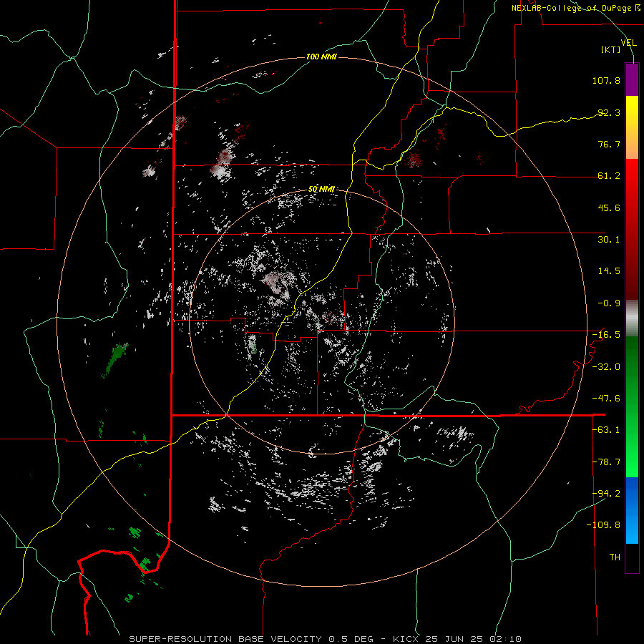Click the -78.7 velocity scale value
This screenshot has height=644, width=644.
(606, 462)
